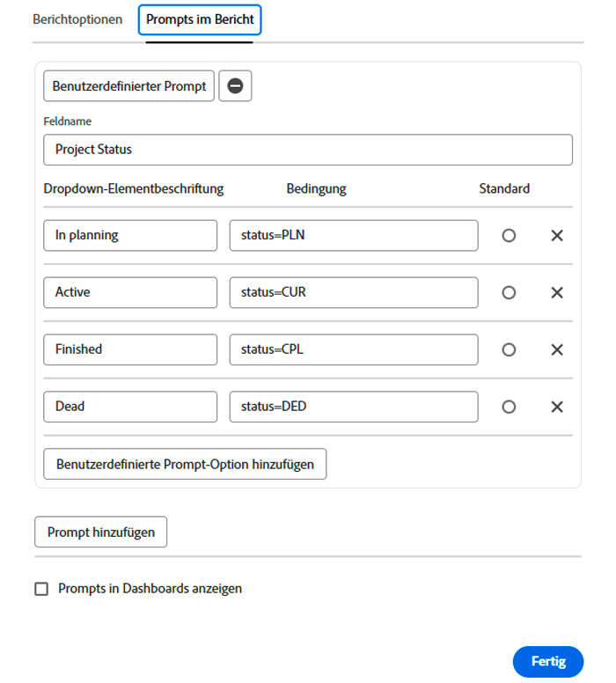Mark Finished as the default option
Viewport: 616px width, 683px height.
click(508, 349)
